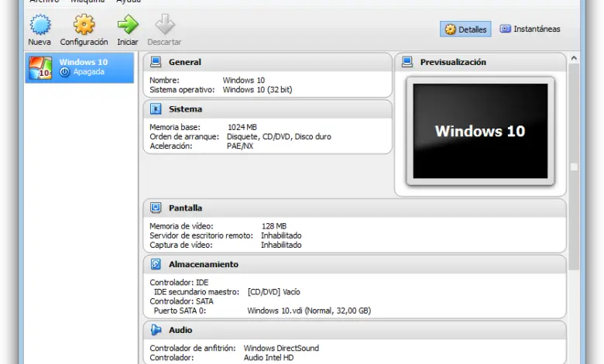Click the Pantalla section display icon

[x=156, y=208]
